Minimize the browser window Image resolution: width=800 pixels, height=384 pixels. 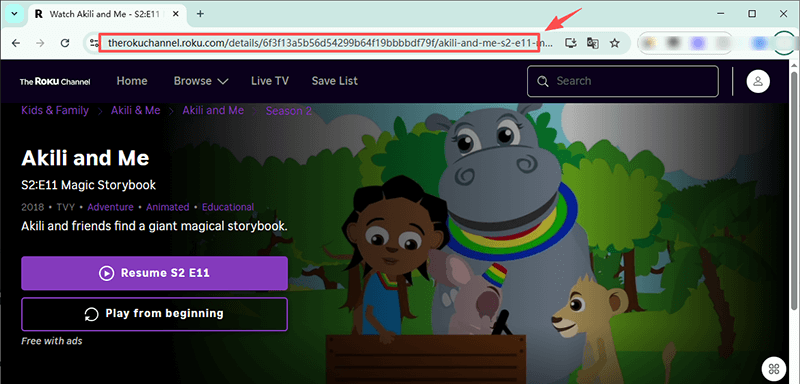tap(720, 14)
